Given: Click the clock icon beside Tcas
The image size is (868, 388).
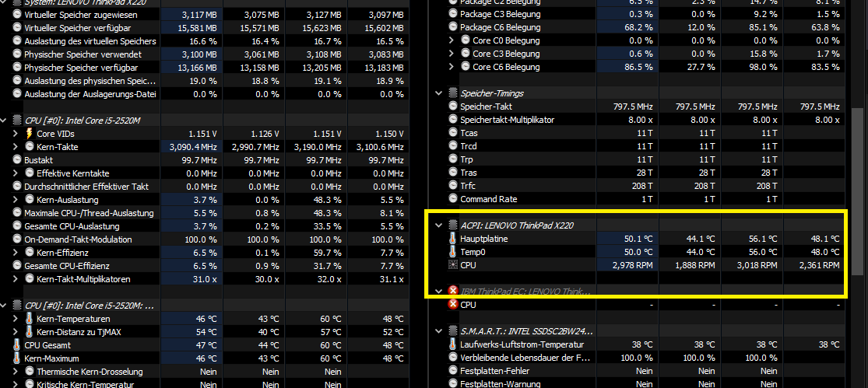Looking at the screenshot, I should [453, 133].
